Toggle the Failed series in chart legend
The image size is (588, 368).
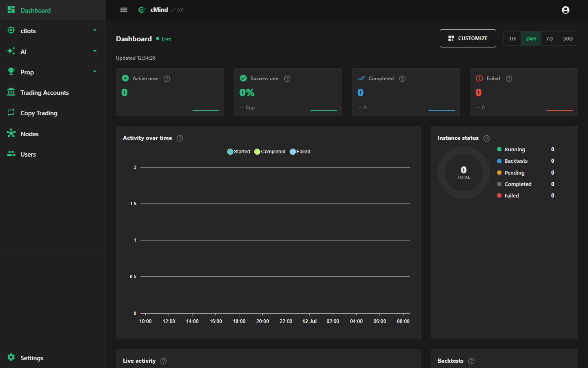300,152
